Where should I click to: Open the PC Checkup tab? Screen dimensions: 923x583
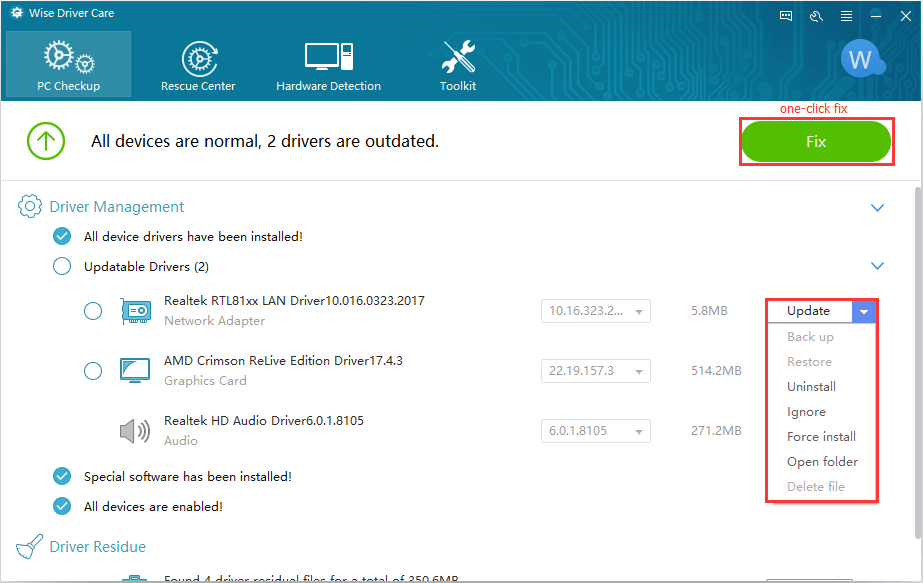[68, 64]
